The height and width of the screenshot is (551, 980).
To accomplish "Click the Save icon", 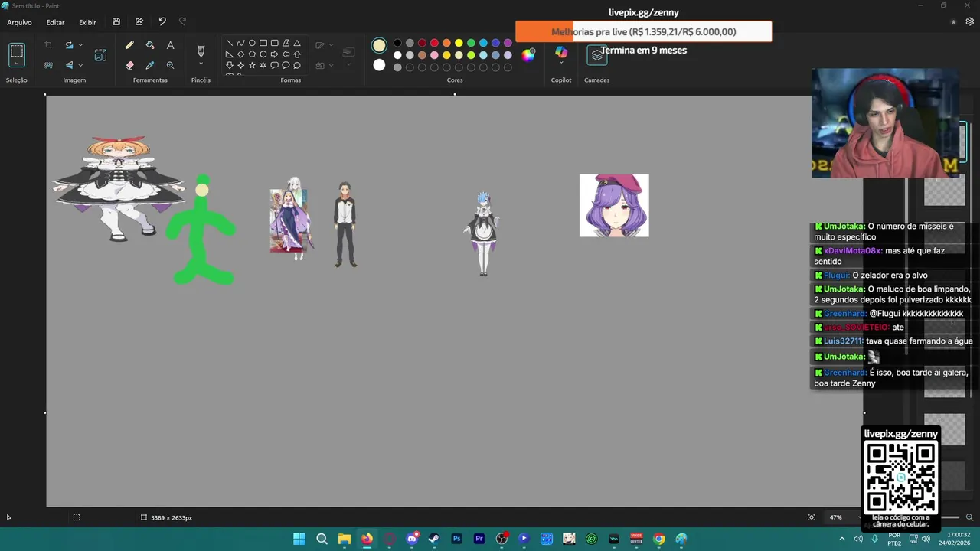I will 116,22.
